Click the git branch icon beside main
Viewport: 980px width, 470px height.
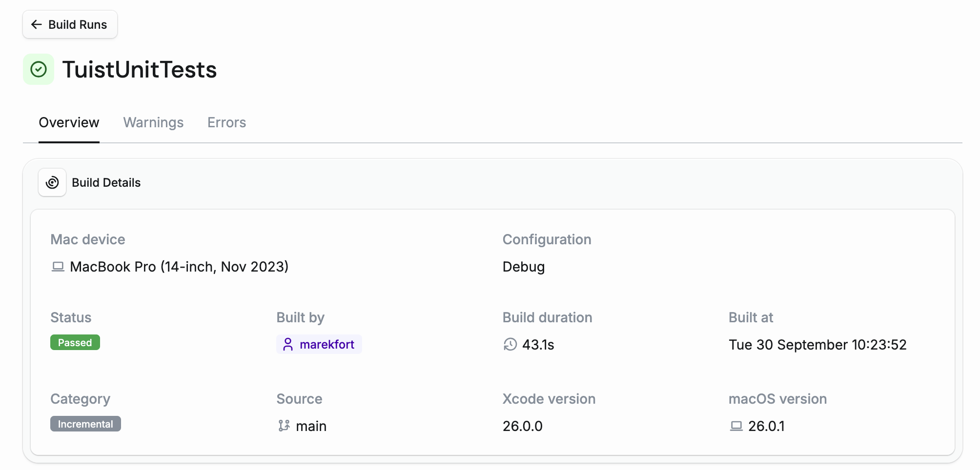(284, 426)
